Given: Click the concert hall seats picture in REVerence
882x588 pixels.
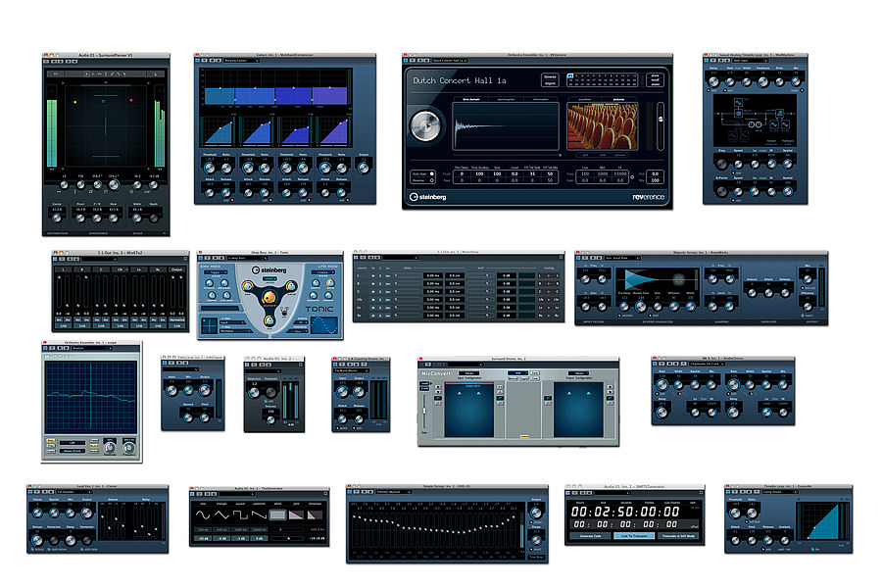Looking at the screenshot, I should [x=603, y=126].
